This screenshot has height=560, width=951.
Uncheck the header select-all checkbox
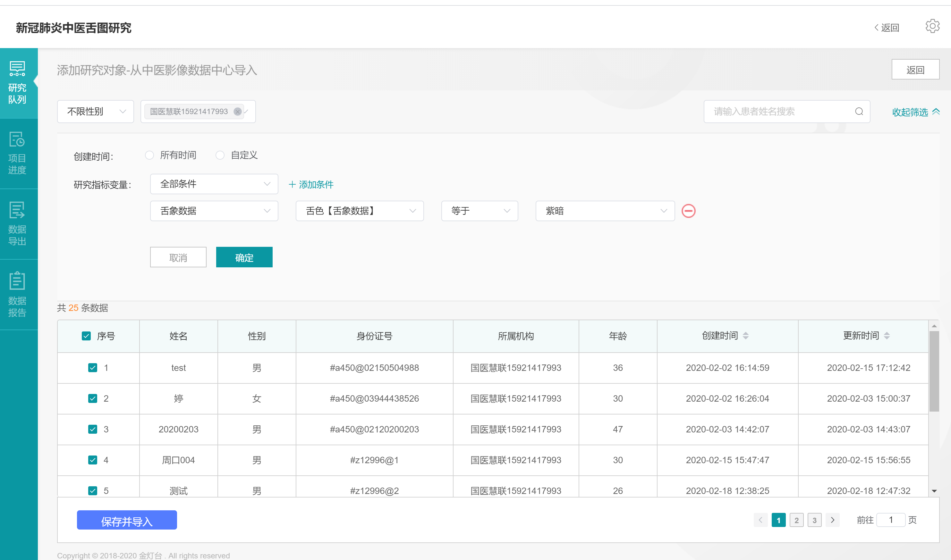coord(86,336)
